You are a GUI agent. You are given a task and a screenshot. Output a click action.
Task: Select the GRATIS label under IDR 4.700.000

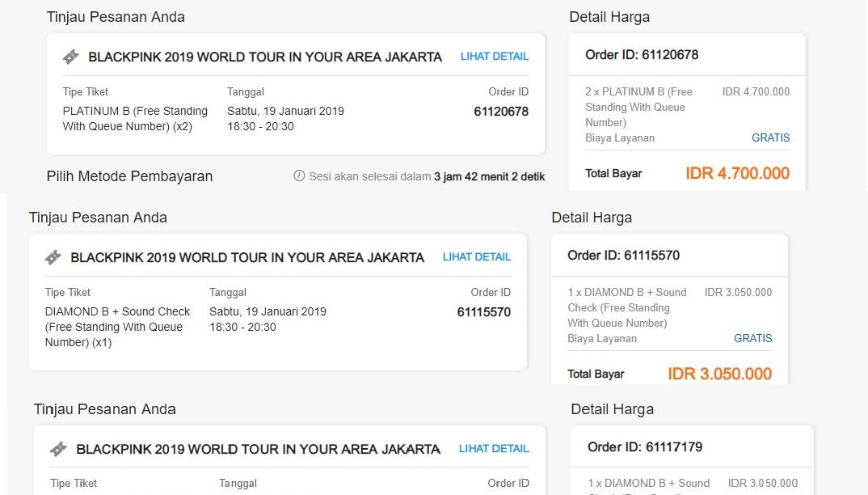770,137
